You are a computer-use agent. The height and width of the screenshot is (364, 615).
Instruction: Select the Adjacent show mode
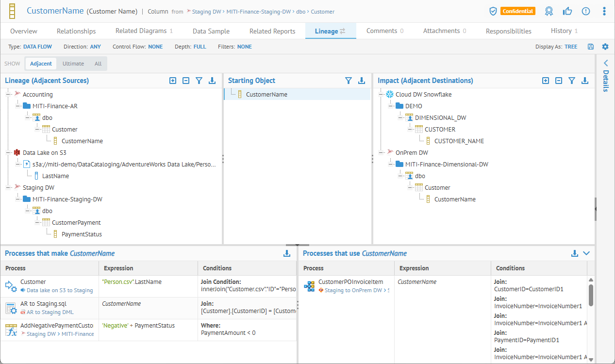(x=41, y=64)
